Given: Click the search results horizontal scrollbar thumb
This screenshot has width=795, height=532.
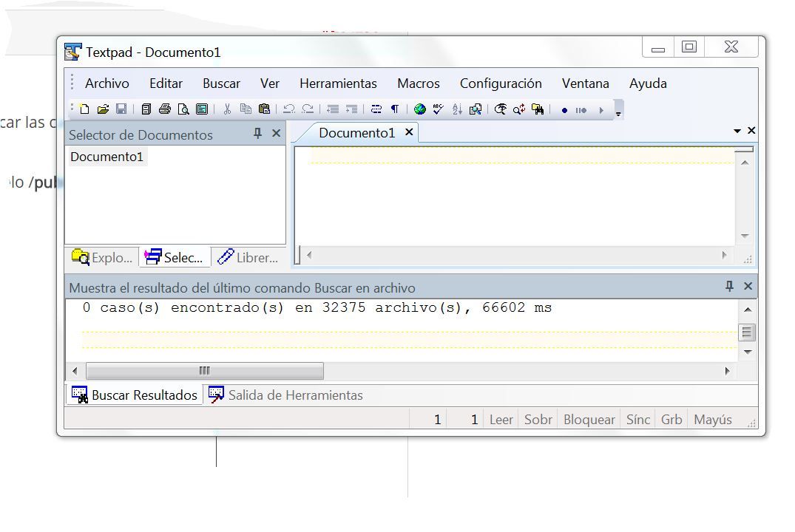Looking at the screenshot, I should tap(205, 371).
